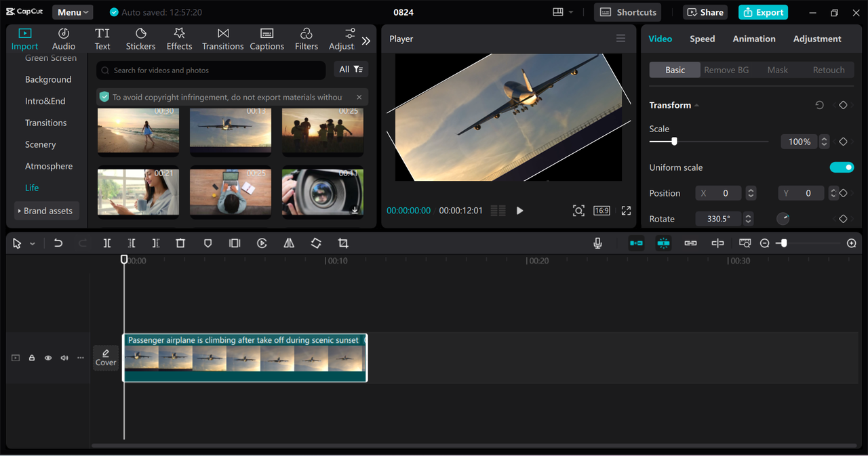Screen dimensions: 868x456
Task: Select the Crop tool
Action: [343, 243]
